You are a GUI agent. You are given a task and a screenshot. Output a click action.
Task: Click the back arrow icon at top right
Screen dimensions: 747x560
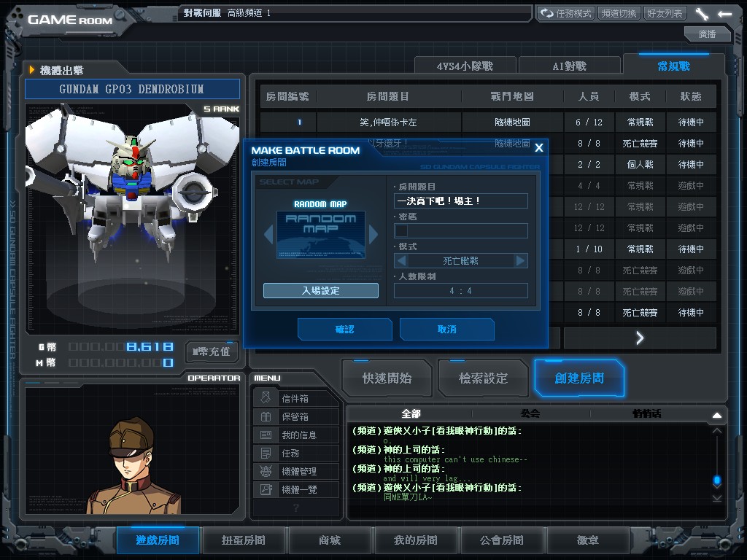(724, 14)
